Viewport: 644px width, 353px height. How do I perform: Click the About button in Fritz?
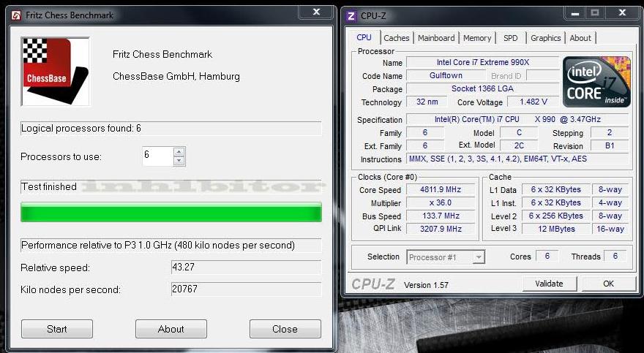tap(171, 329)
